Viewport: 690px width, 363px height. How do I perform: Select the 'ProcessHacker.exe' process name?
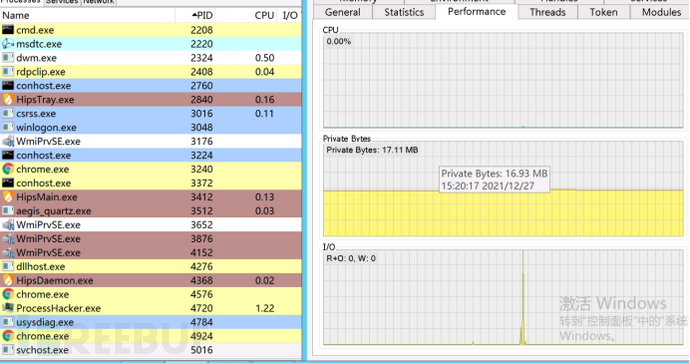pyautogui.click(x=59, y=308)
